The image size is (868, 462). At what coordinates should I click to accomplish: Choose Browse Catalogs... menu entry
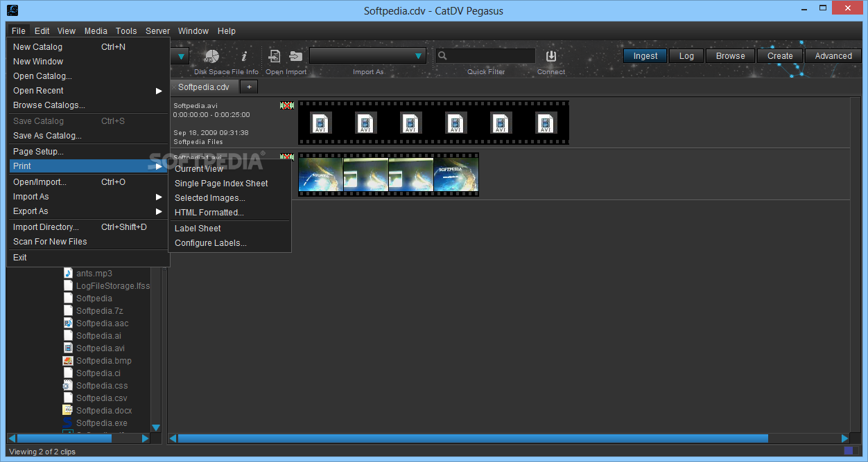(x=88, y=105)
